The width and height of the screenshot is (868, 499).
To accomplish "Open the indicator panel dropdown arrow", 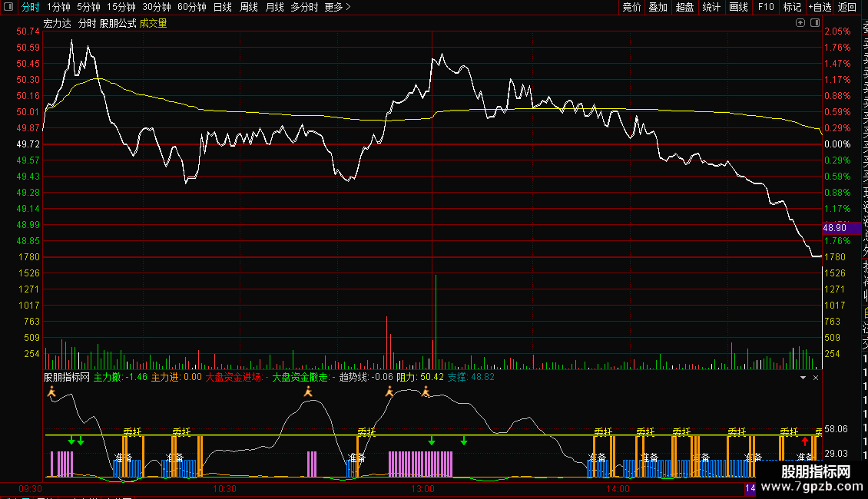I will coord(803,378).
